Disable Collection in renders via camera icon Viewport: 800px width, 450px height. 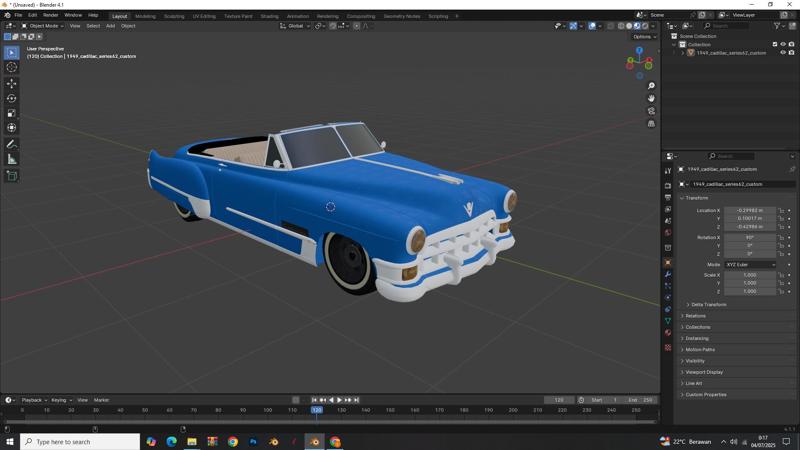click(792, 44)
